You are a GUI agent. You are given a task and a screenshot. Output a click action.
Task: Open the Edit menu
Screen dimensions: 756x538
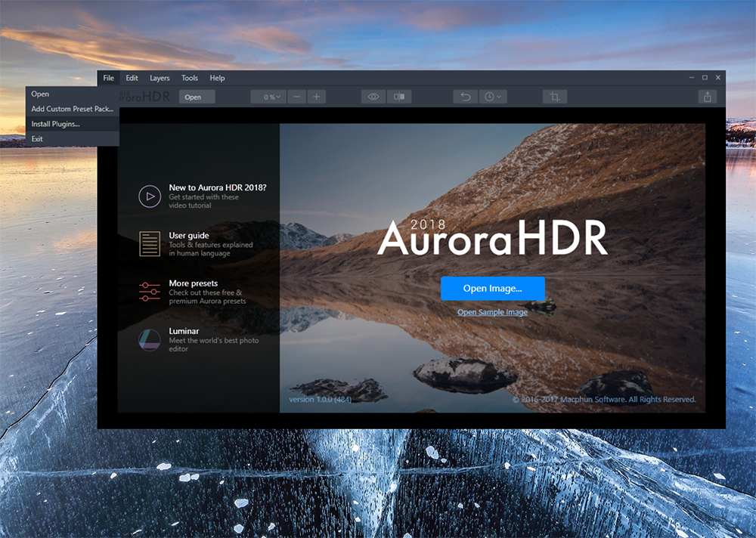132,78
